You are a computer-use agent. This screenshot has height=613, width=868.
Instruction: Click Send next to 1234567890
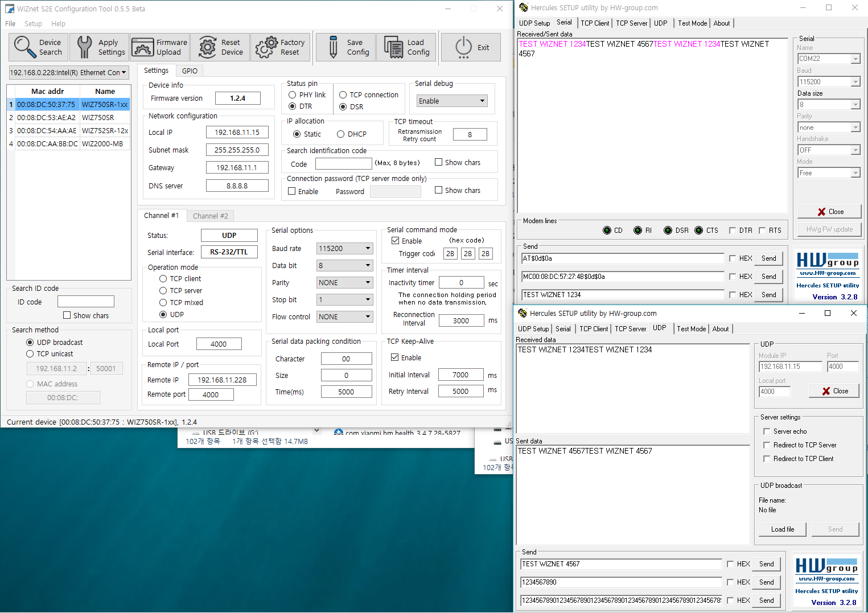767,582
